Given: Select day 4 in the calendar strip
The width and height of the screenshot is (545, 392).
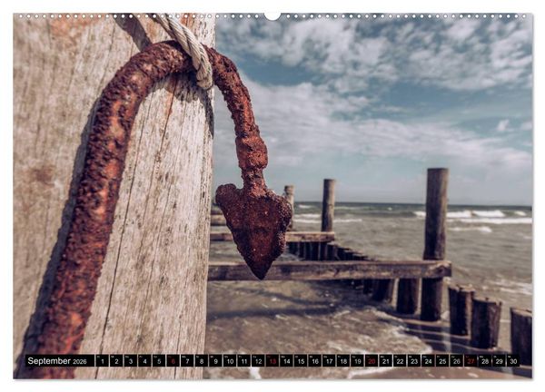Looking at the screenshot, I should coord(144,361).
